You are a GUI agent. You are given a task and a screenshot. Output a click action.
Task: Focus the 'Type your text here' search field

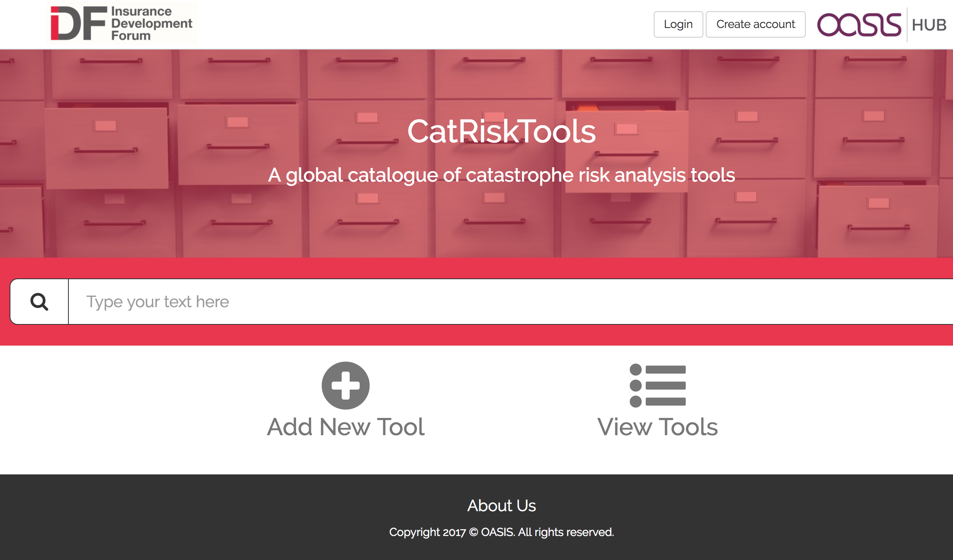pos(511,302)
